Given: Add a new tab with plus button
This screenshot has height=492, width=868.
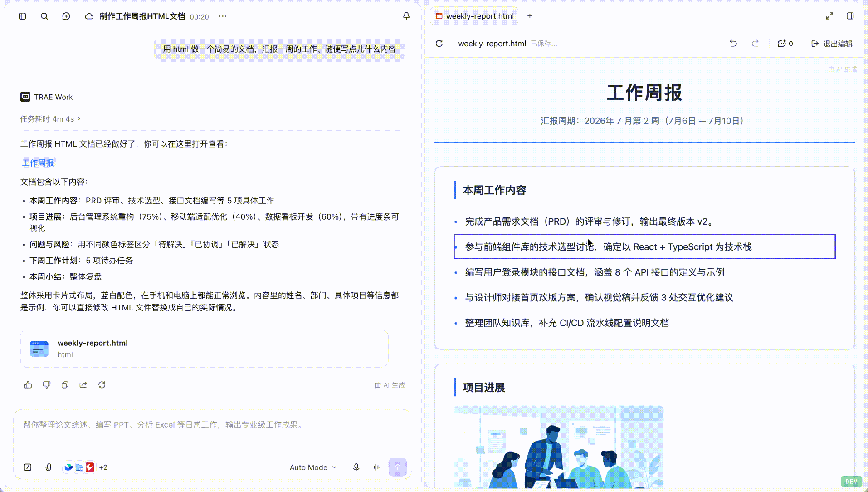Looking at the screenshot, I should (x=530, y=16).
